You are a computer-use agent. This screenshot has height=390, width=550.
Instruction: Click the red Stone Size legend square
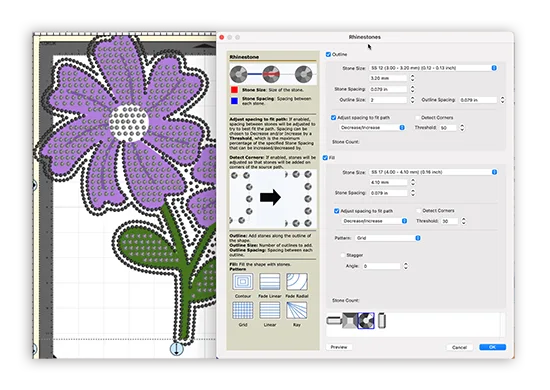point(234,90)
